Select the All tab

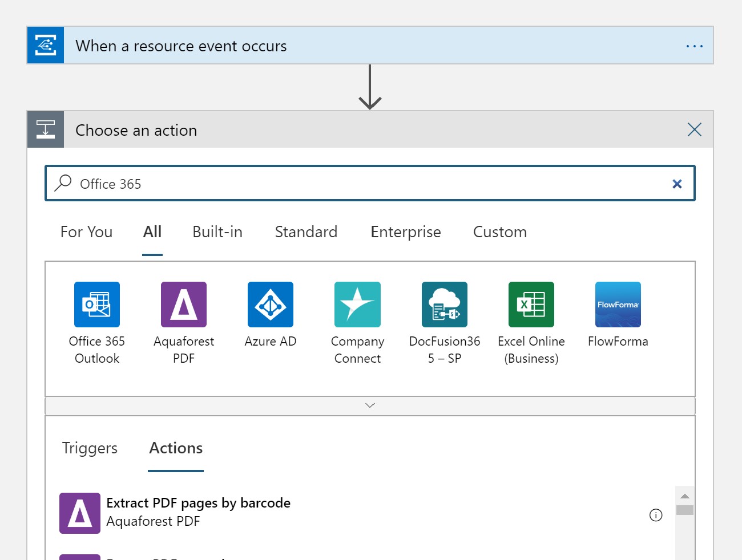click(152, 232)
